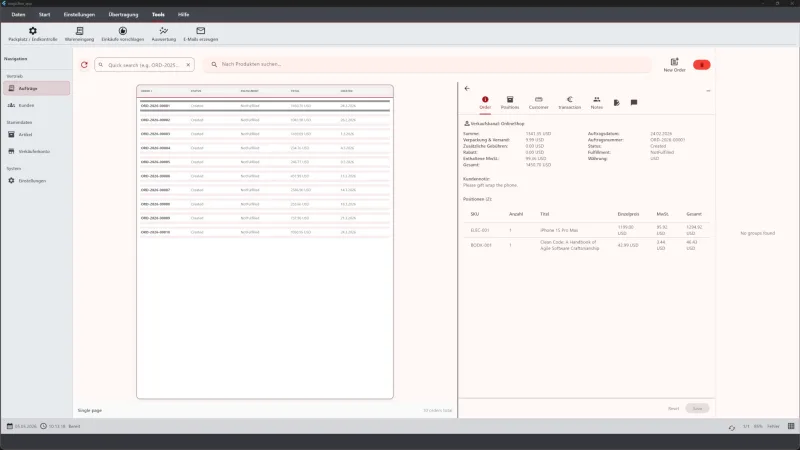The height and width of the screenshot is (450, 800).
Task: Go back with the arrow in the order detail panel
Action: (467, 88)
